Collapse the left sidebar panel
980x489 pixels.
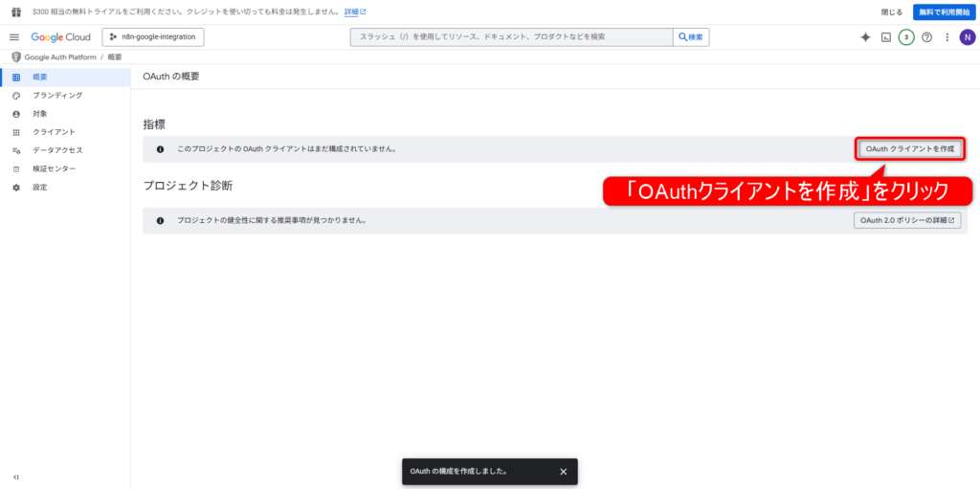tap(15, 477)
